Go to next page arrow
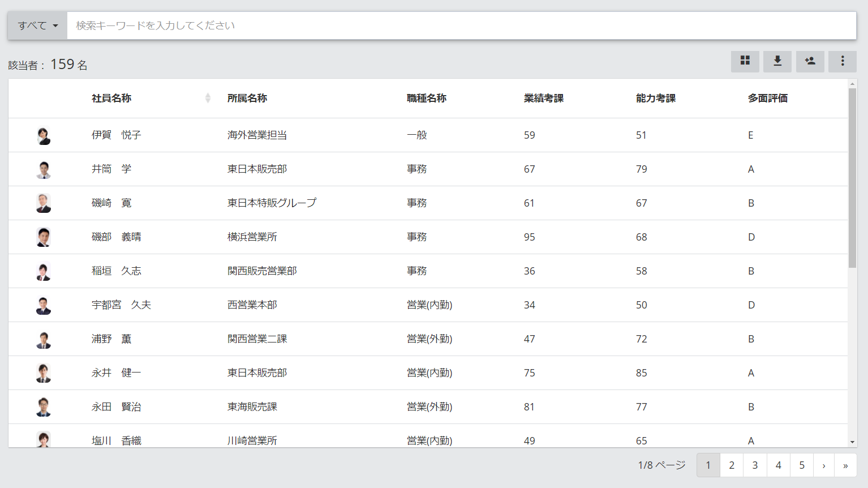The image size is (868, 488). point(823,465)
